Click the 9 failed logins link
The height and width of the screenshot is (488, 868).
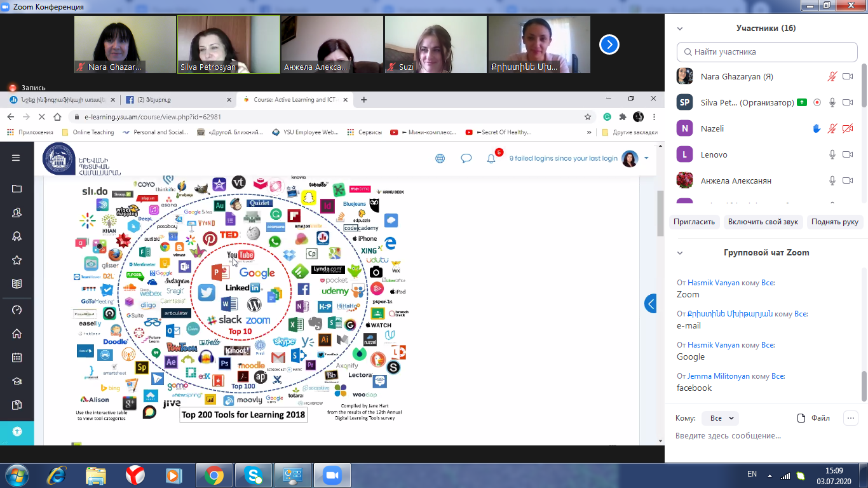(x=563, y=158)
